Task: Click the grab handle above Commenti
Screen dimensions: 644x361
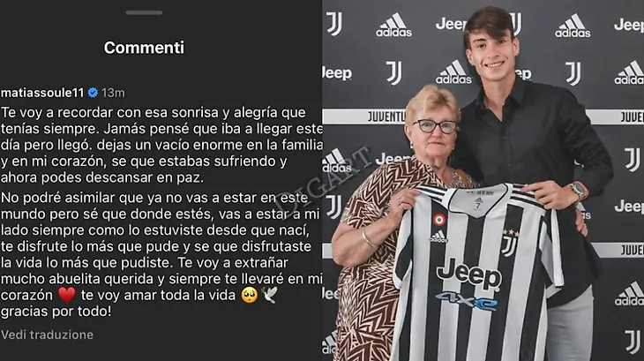Action: pos(144,12)
